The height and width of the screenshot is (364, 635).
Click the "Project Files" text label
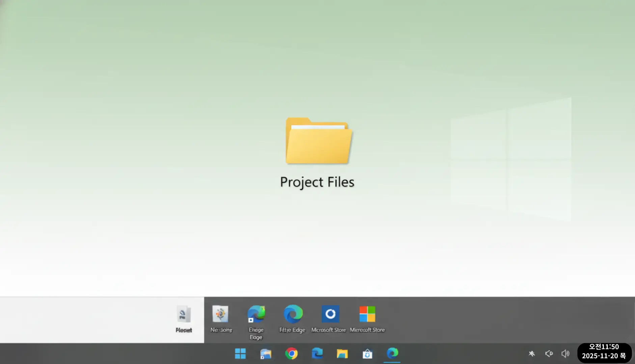(x=317, y=182)
